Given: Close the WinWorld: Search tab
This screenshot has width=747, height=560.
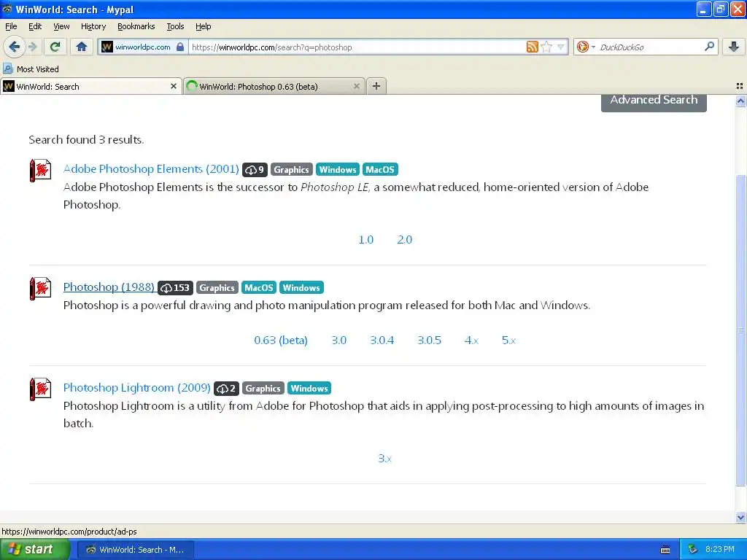Looking at the screenshot, I should click(x=174, y=86).
